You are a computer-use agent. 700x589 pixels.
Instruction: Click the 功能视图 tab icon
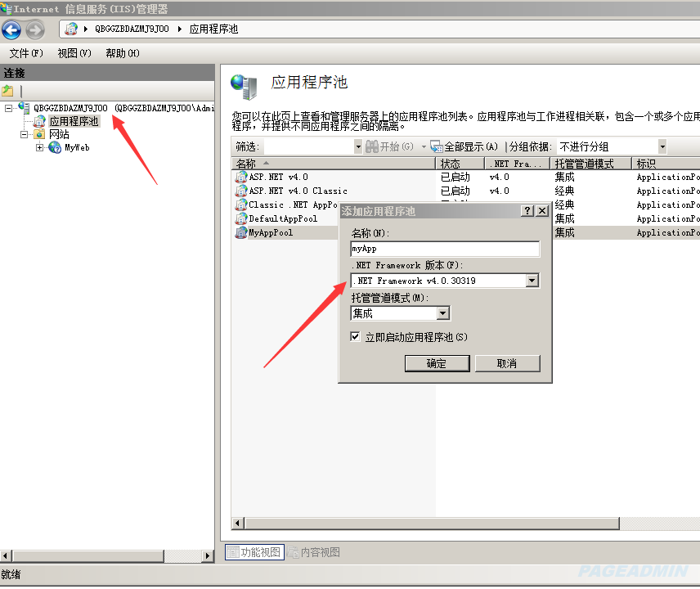pyautogui.click(x=232, y=552)
